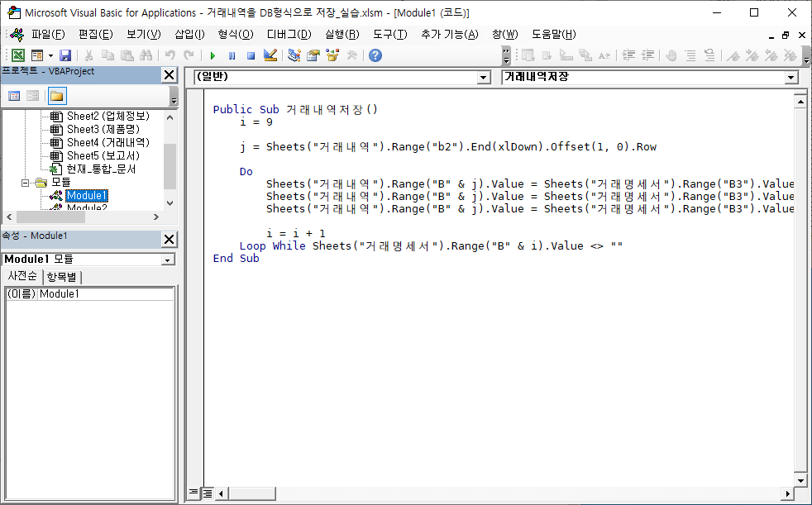The image size is (812, 505).
Task: Click the Indent icon in edit toolbar
Action: tap(628, 55)
